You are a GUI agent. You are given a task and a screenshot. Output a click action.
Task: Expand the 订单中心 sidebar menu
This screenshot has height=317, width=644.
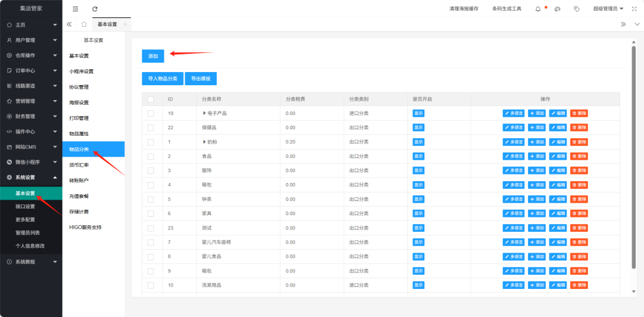pyautogui.click(x=31, y=71)
